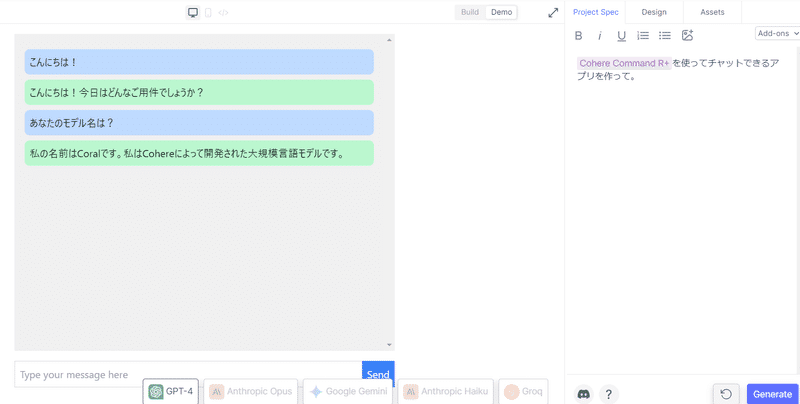Switch to the Design tab
Image resolution: width=800 pixels, height=404 pixels.
654,12
